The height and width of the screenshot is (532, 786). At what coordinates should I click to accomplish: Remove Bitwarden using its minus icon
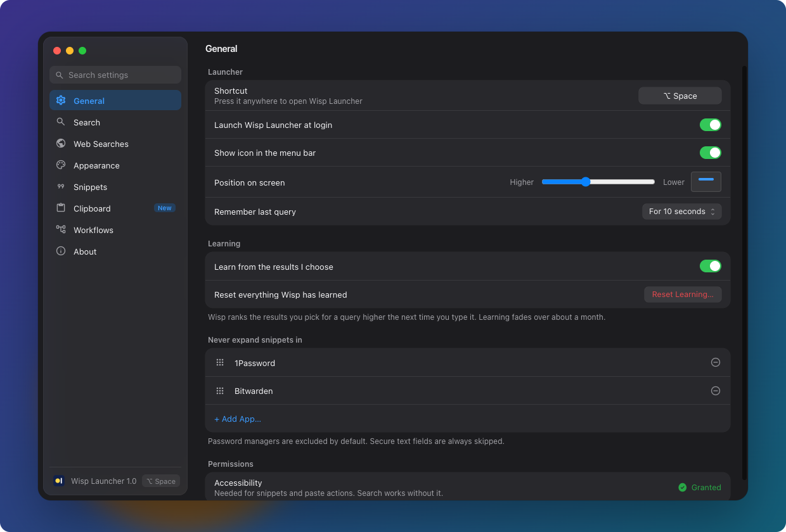(716, 391)
